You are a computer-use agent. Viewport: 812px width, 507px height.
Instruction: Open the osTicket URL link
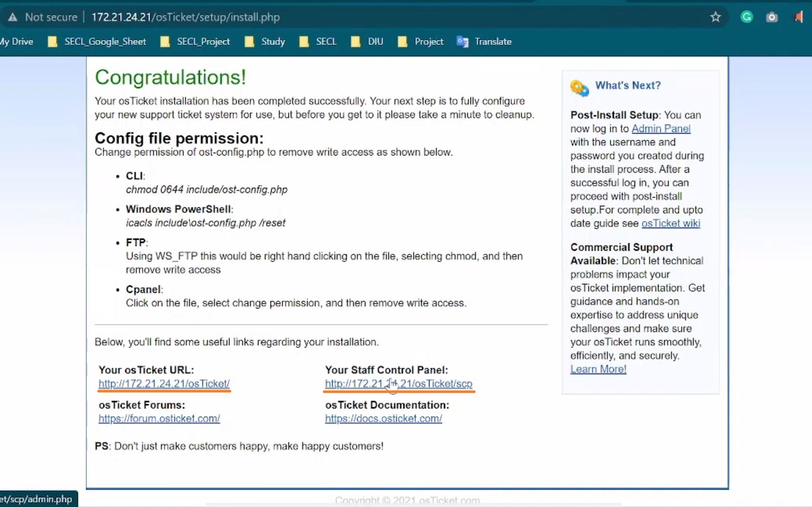(164, 384)
